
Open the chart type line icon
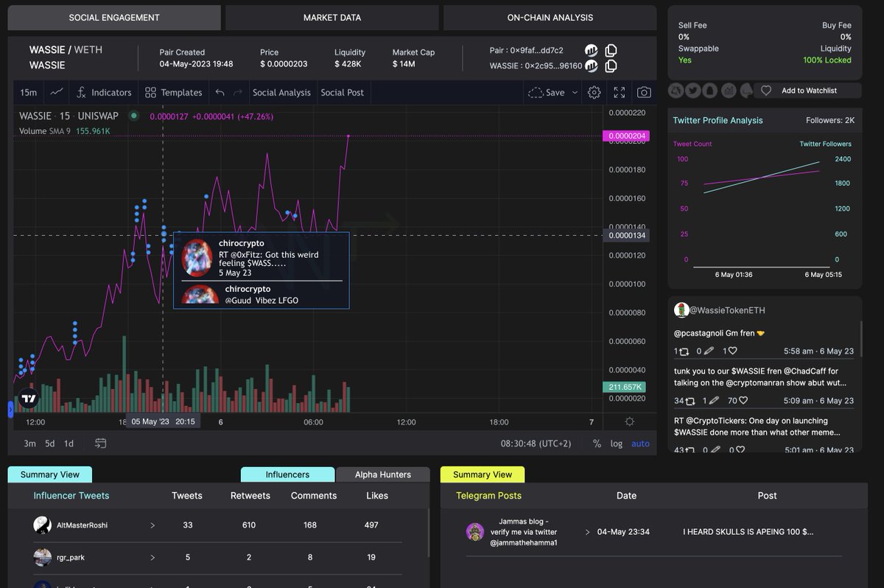[x=57, y=92]
